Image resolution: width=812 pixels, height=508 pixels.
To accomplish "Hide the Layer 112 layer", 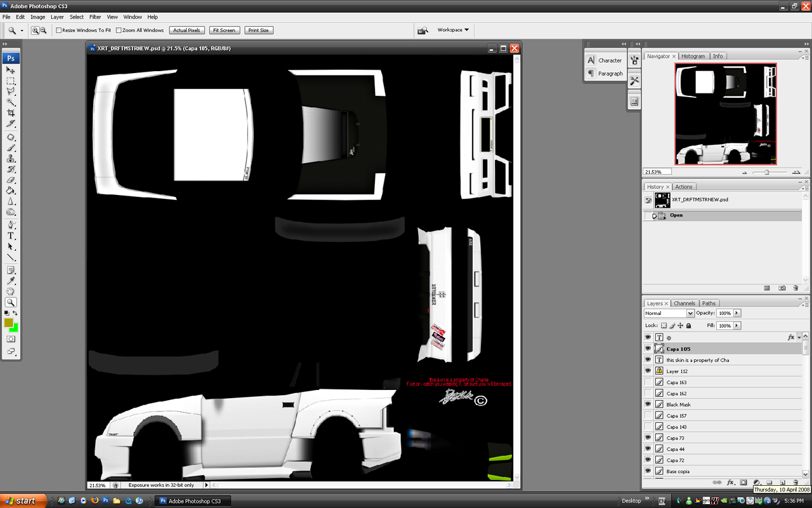I will point(648,371).
